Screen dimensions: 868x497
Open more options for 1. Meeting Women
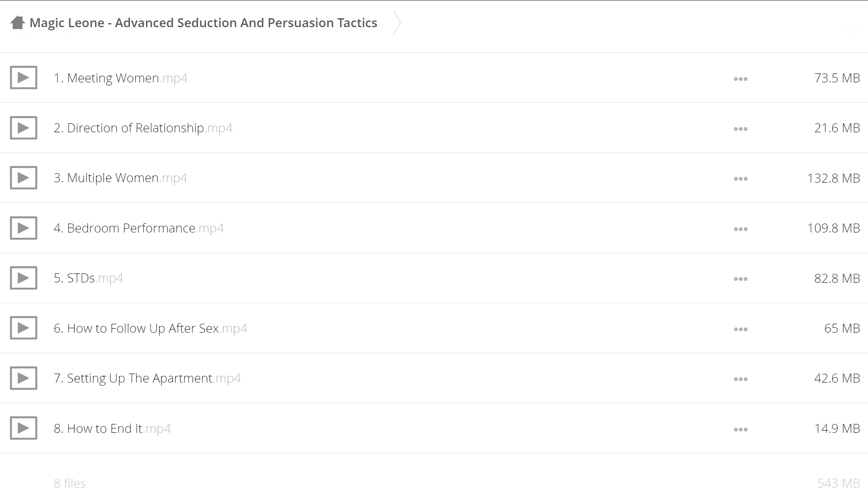(x=741, y=79)
